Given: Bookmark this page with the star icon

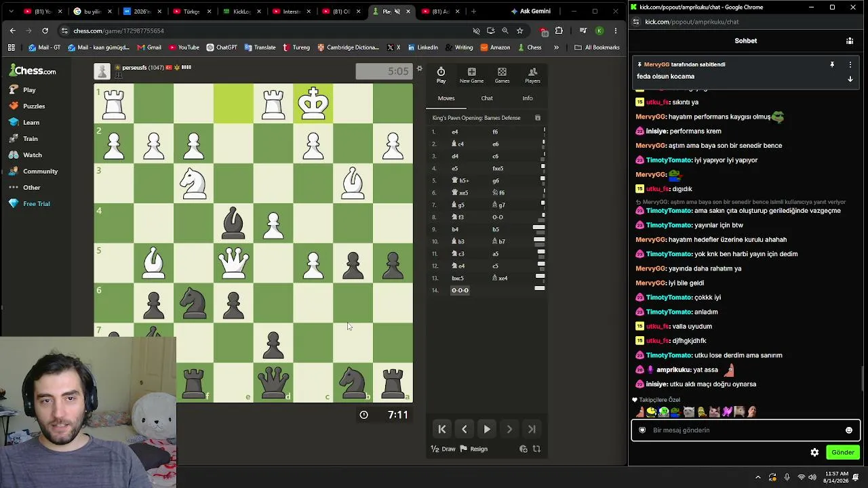Looking at the screenshot, I should pos(519,30).
